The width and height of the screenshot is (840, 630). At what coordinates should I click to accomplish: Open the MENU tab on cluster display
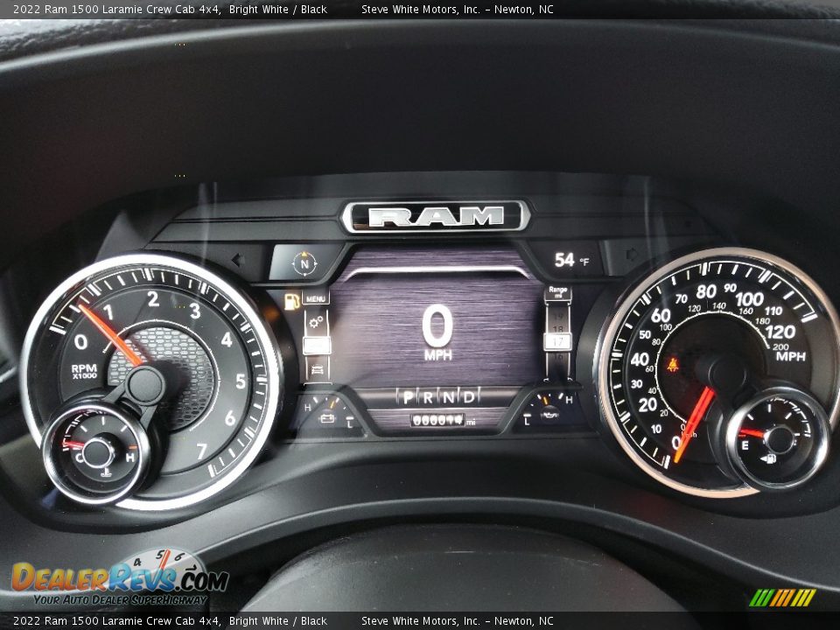coord(316,298)
